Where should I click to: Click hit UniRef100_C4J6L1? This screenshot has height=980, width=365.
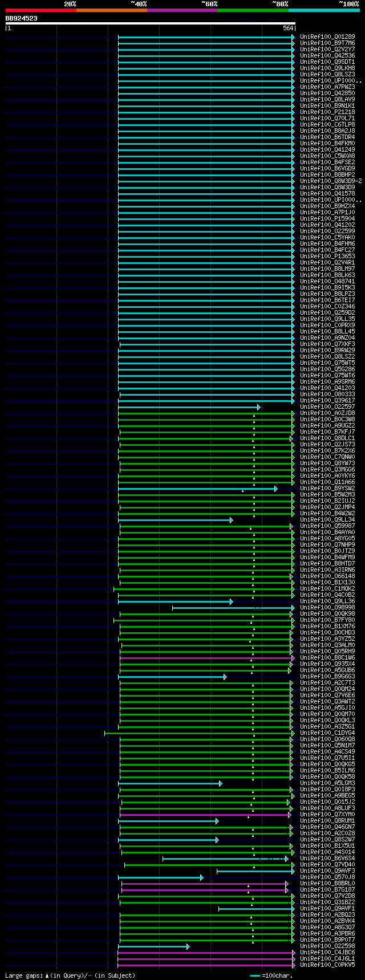point(327,959)
